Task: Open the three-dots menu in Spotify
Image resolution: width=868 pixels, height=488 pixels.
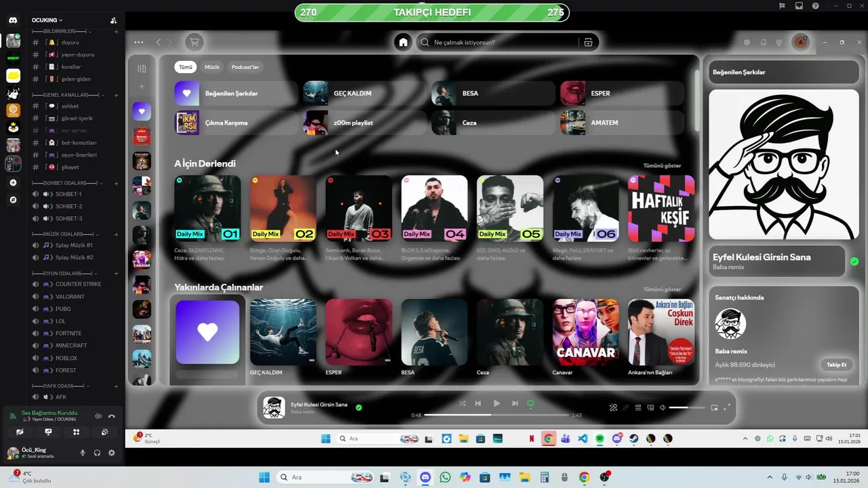Action: [x=139, y=42]
